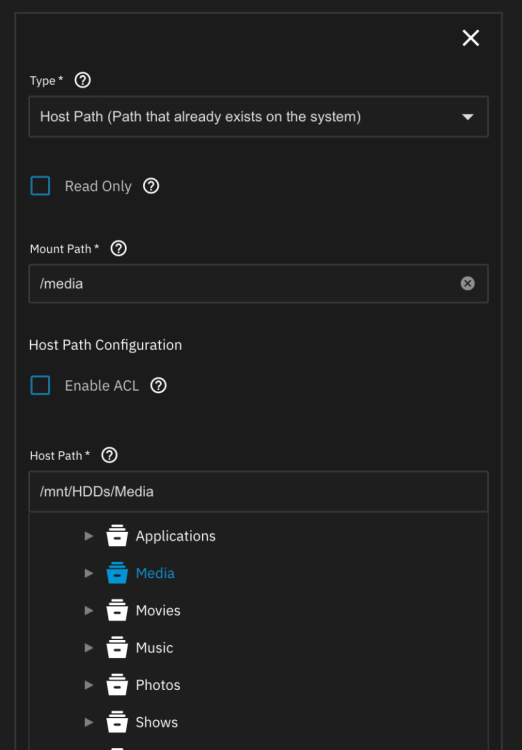
Task: Show help for Mount Path
Action: pyautogui.click(x=119, y=249)
